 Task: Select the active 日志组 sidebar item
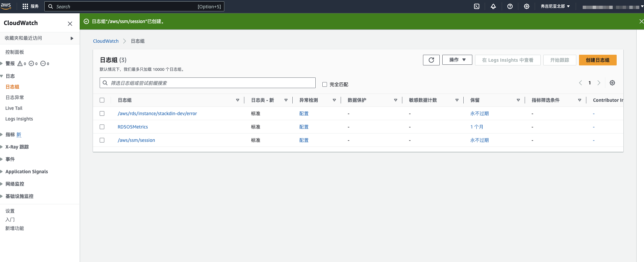[x=12, y=87]
